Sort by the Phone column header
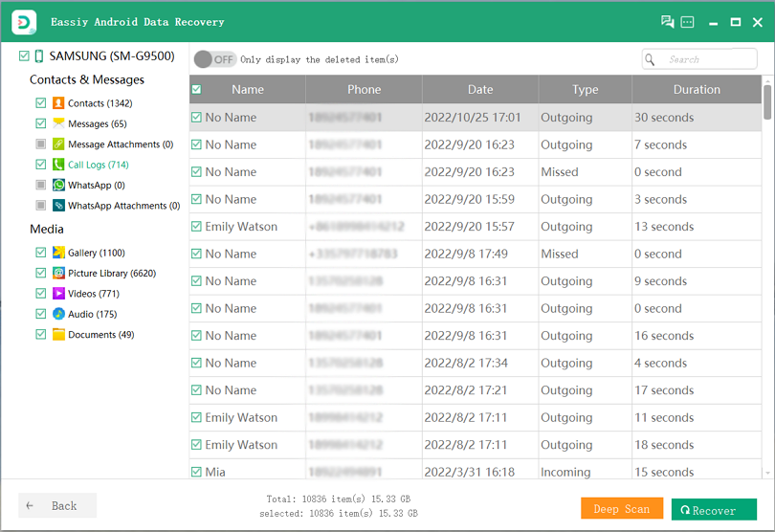Viewport: 775px width, 532px height. click(x=364, y=90)
